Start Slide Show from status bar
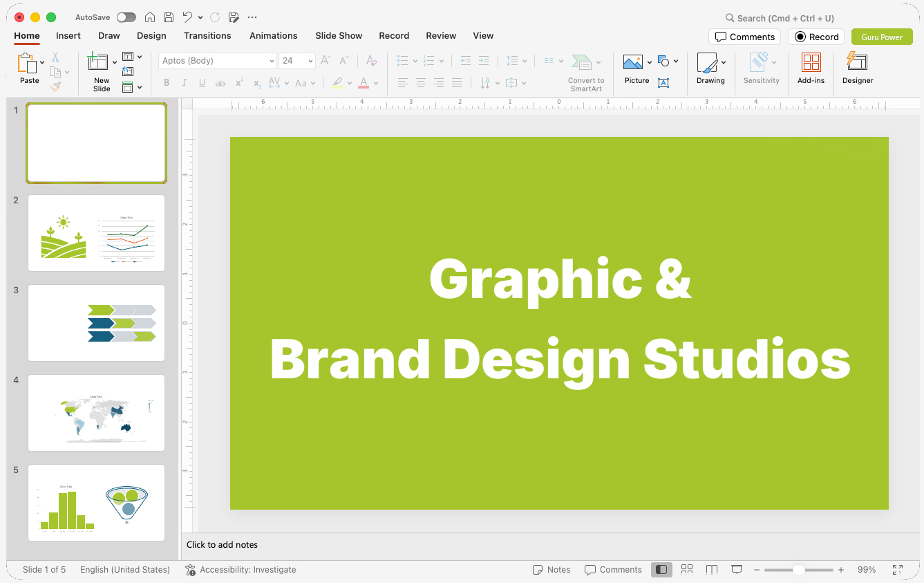 [x=737, y=569]
